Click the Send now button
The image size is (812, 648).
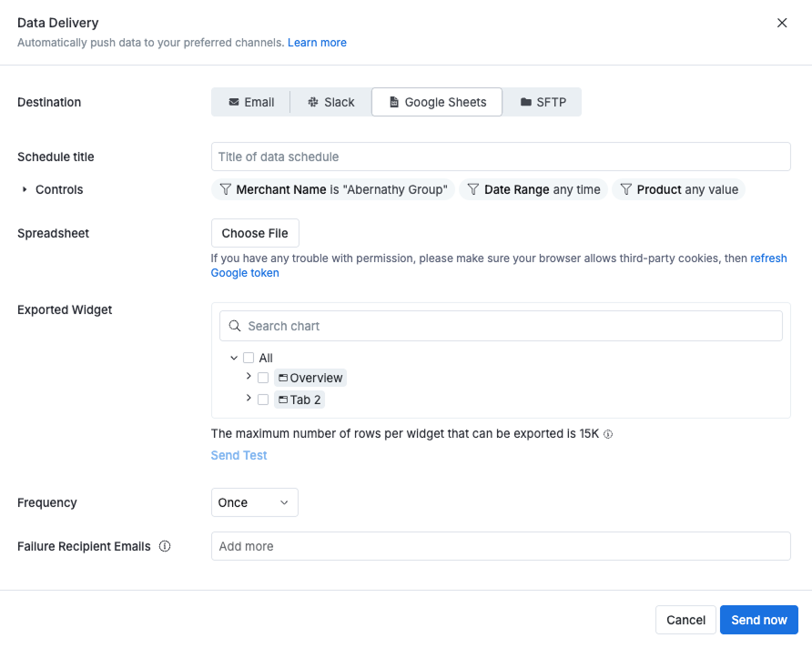tap(758, 620)
